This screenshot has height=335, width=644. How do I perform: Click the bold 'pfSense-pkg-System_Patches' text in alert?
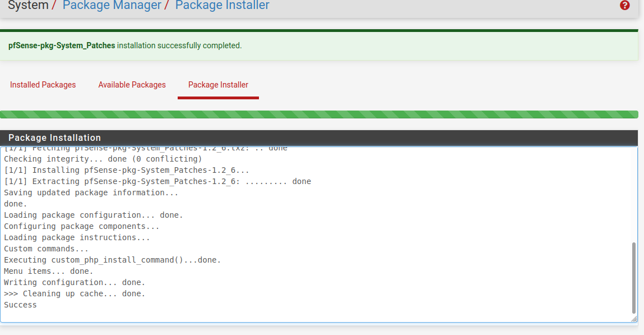62,45
